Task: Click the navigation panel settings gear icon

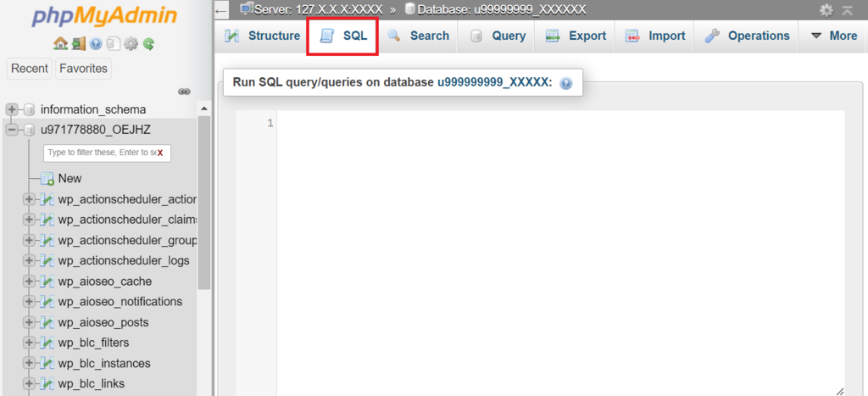Action: click(131, 43)
